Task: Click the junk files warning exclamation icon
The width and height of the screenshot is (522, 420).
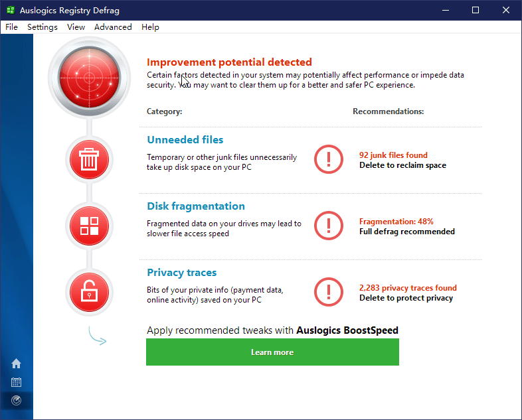Action: tap(329, 159)
